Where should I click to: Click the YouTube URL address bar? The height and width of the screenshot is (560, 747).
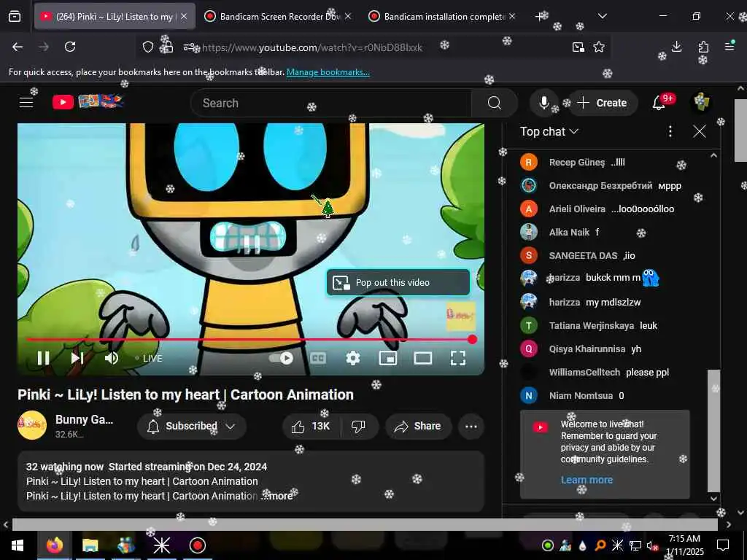[312, 47]
